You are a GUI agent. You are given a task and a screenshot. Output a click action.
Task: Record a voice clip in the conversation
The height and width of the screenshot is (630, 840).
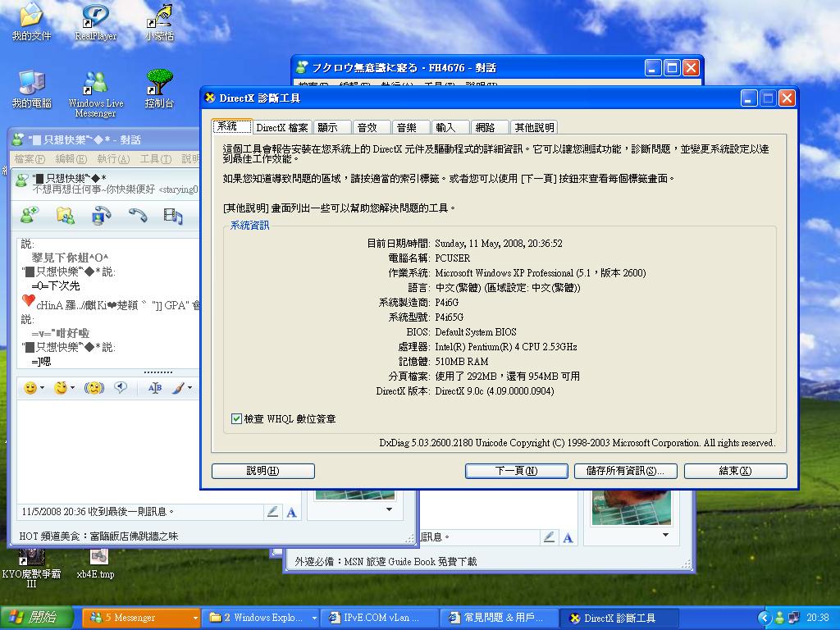121,387
